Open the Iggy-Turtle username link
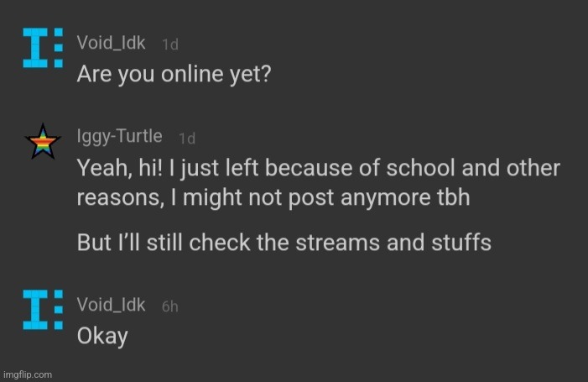This screenshot has width=588, height=382. (120, 136)
